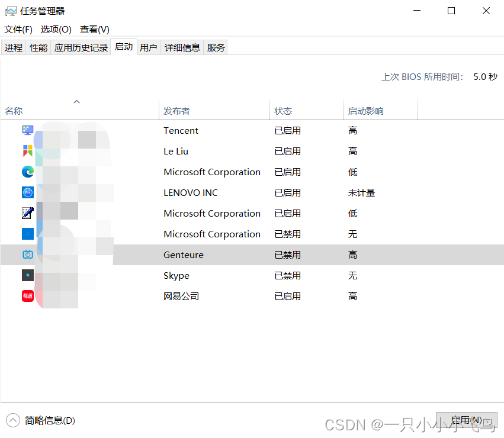Click the LENOVO INC publisher cell
Screen dimensions: 504x438
(x=191, y=192)
